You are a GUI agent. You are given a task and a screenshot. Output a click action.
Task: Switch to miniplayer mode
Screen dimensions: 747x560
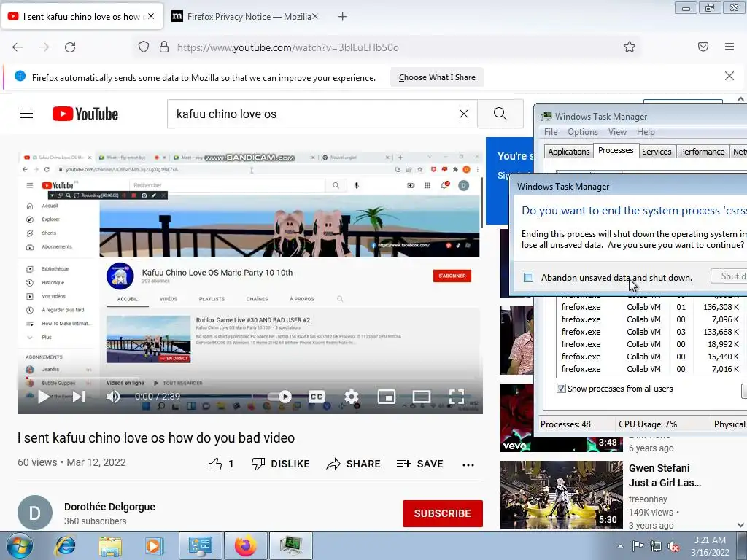pos(387,396)
